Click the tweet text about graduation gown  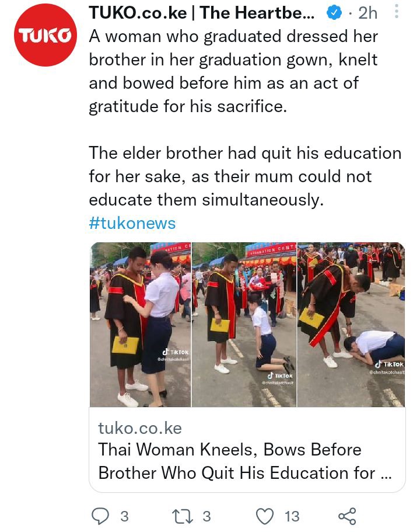[x=233, y=72]
